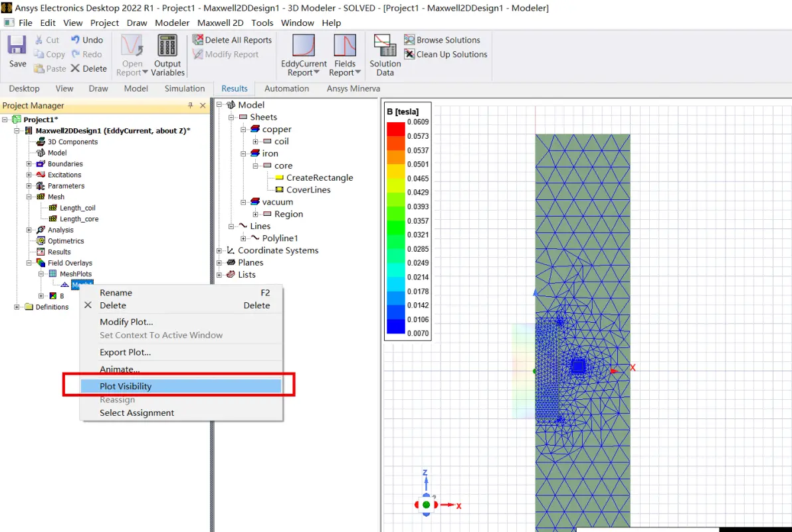Click the EddyCurrent Report chart icon
The width and height of the screenshot is (792, 532).
tap(304, 45)
